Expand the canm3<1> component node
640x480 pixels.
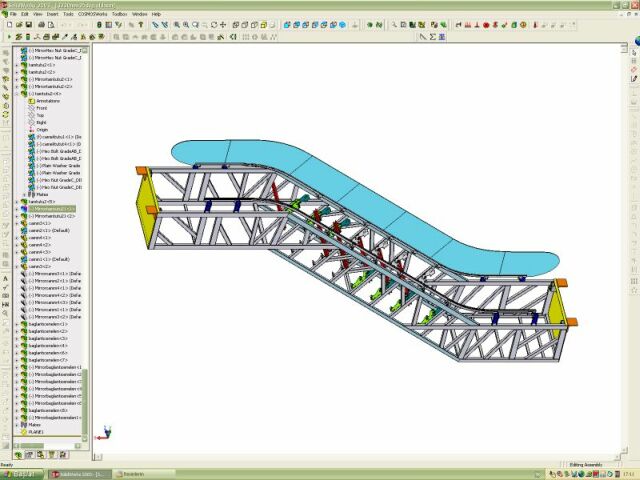point(16,222)
